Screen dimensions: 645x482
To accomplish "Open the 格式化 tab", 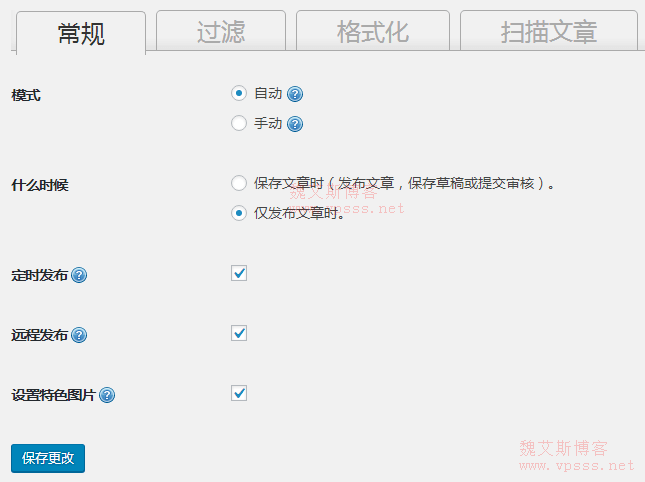I will (373, 32).
